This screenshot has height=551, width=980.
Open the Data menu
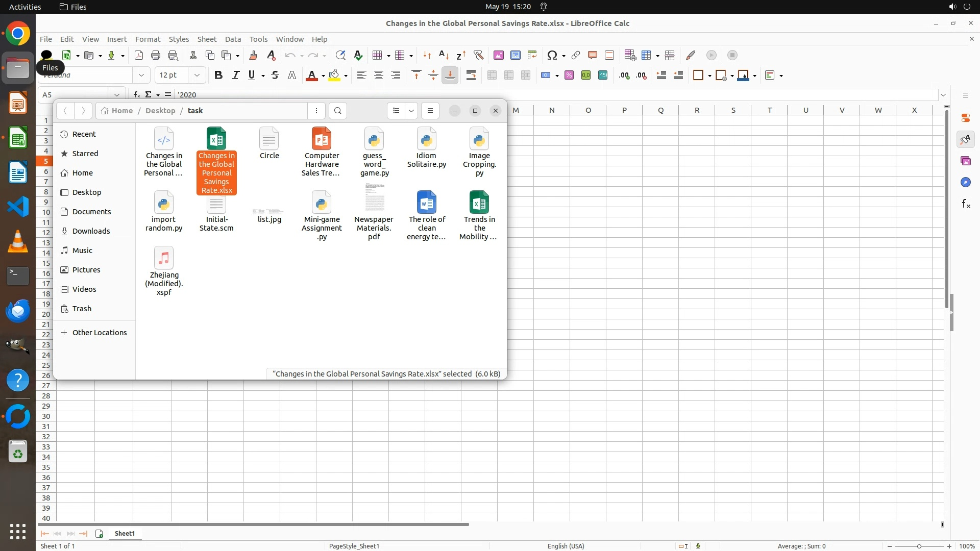point(233,39)
